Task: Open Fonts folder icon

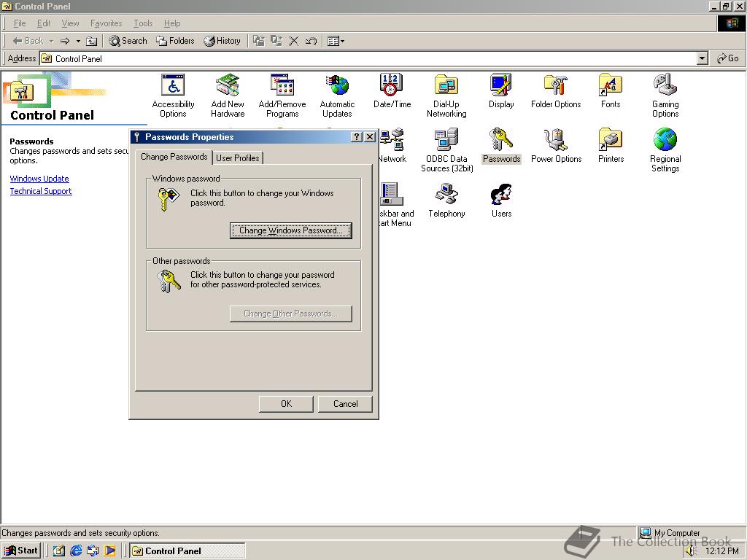Action: tap(611, 90)
